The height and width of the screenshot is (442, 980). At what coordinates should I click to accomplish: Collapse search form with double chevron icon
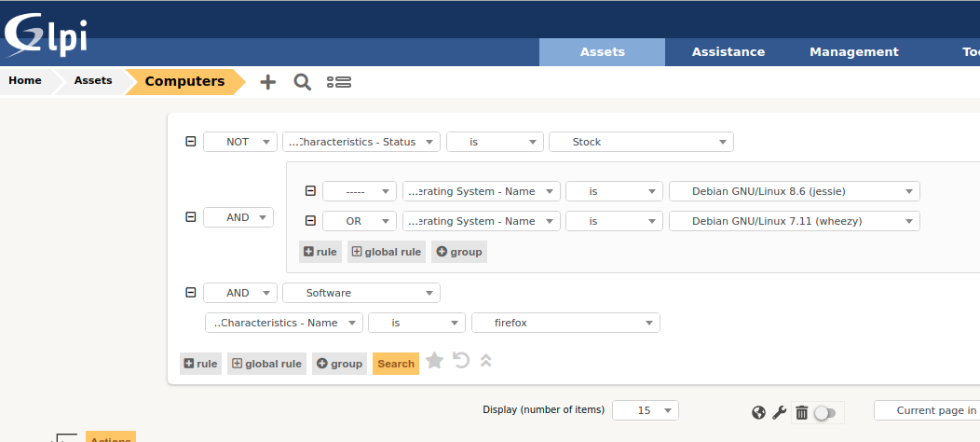[x=485, y=361]
